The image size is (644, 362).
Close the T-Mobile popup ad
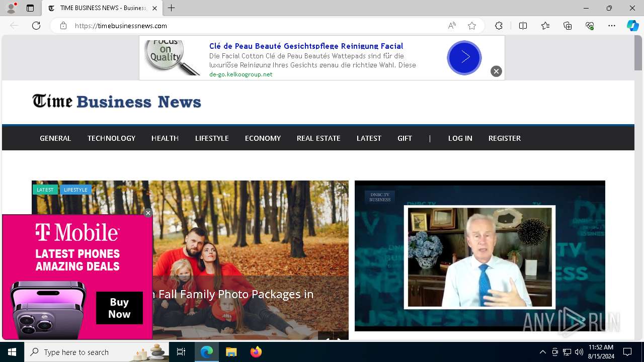(148, 213)
